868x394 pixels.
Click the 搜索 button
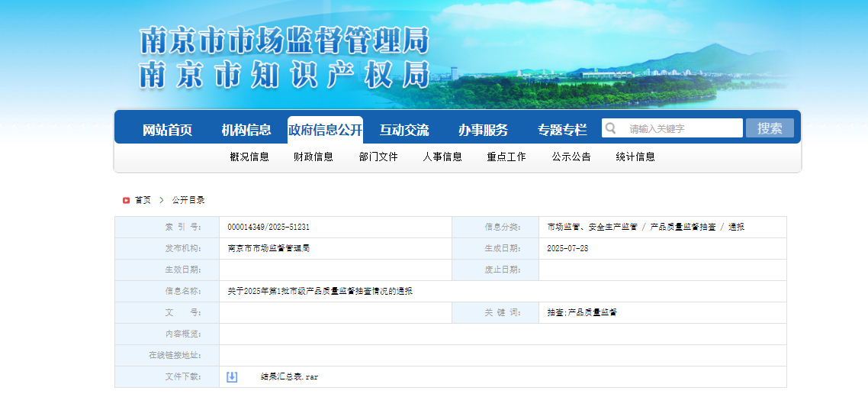[x=770, y=128]
